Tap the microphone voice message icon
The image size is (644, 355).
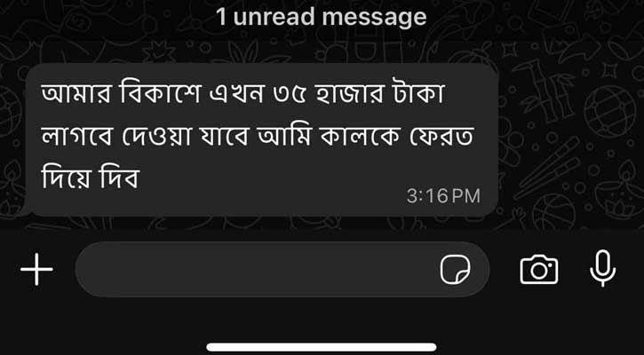[x=602, y=268]
